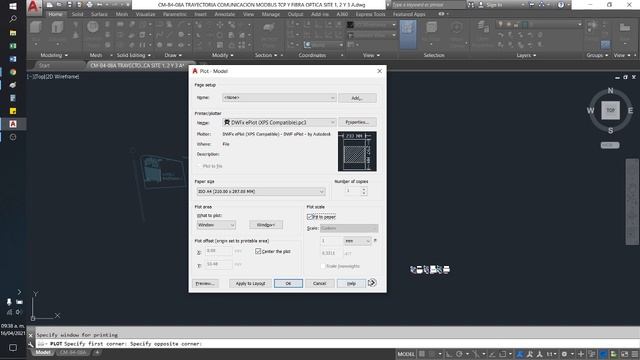Viewport: 640px width, 360px height.
Task: Select the Extrude tool in Modeling panel
Action: (x=57, y=27)
